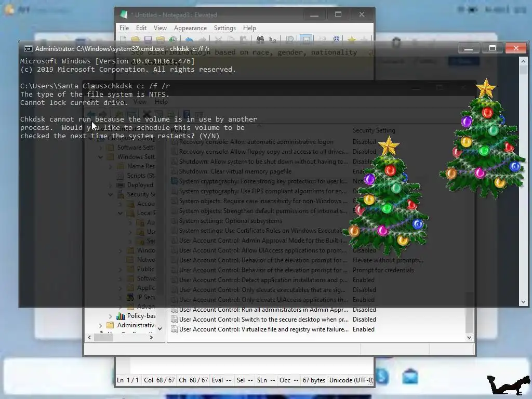This screenshot has height=399, width=532.
Task: Click 'Col 68 / 67' in Notepad3 status bar
Action: (159, 380)
